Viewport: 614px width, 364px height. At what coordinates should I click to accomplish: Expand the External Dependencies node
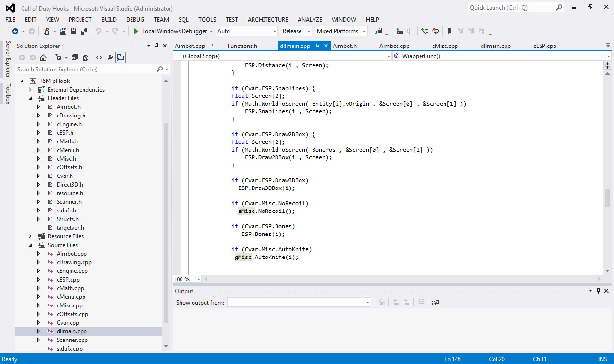[30, 90]
